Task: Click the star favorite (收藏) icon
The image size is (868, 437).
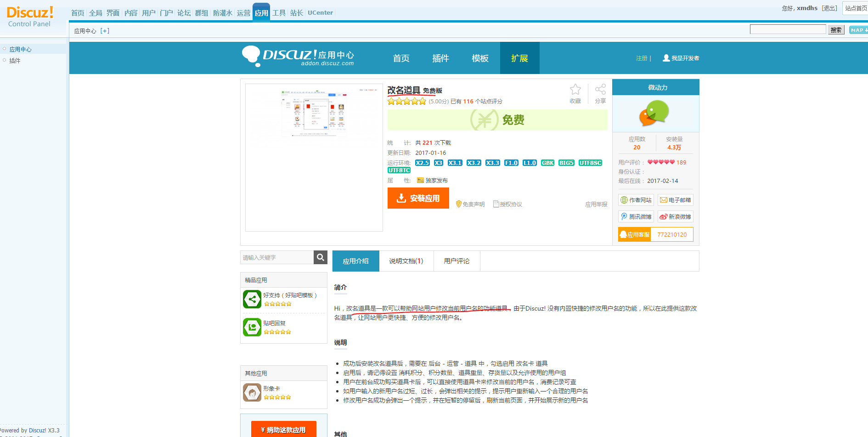Action: pyautogui.click(x=575, y=90)
